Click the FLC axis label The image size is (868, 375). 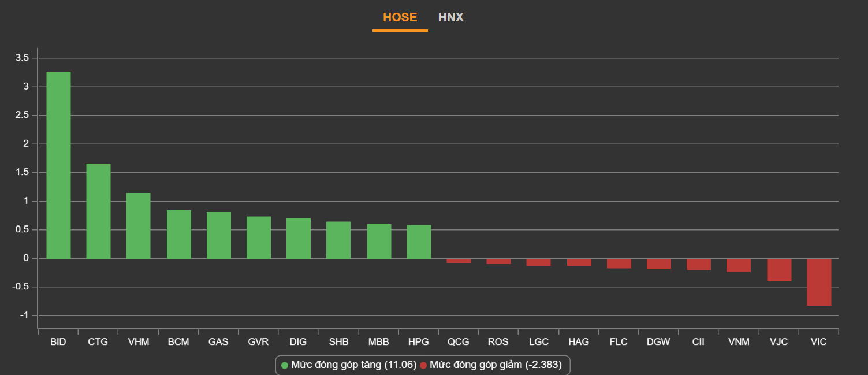[x=619, y=342]
